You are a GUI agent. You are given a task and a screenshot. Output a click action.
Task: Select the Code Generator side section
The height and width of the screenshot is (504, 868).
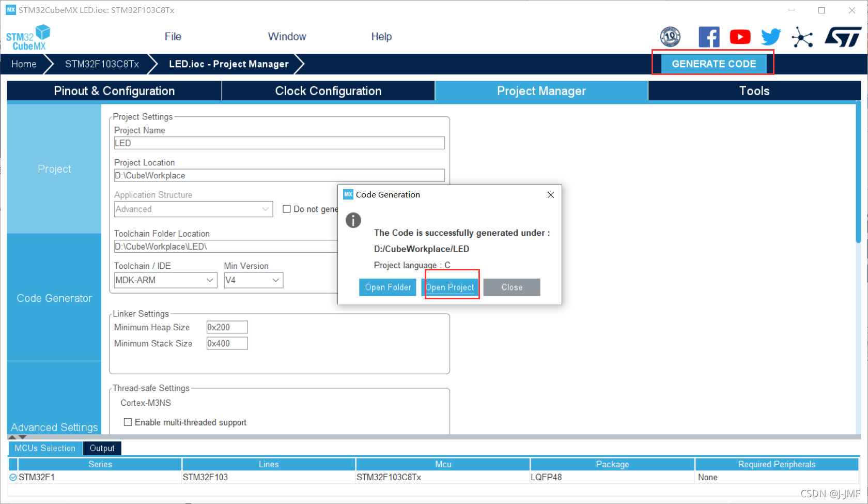(x=54, y=298)
